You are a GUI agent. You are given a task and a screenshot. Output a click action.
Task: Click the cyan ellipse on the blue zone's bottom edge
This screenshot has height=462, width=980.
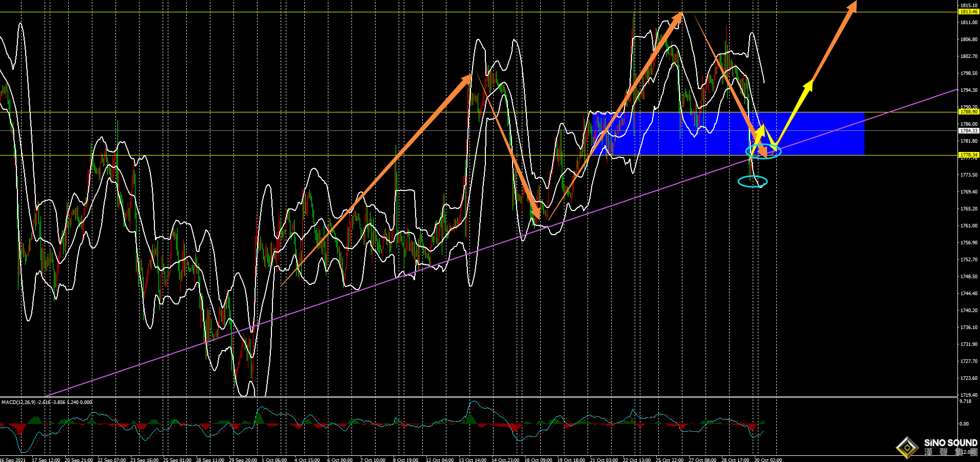click(763, 151)
